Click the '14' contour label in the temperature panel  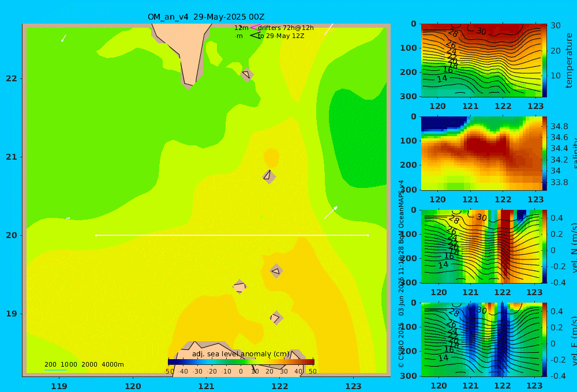[442, 78]
